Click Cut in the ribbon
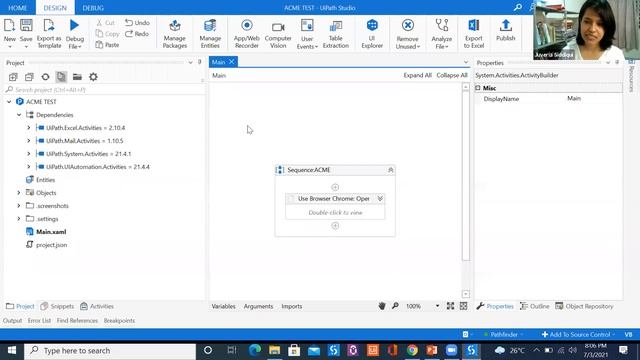The image size is (640, 360). pos(105,23)
